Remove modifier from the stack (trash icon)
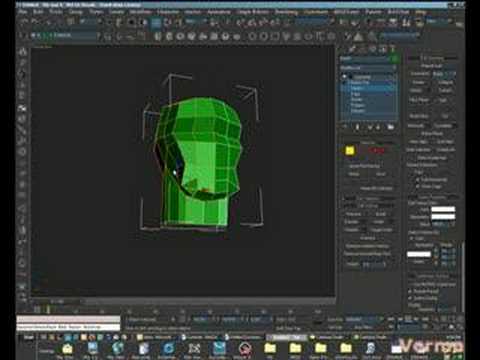The width and height of the screenshot is (480, 360). (378, 127)
